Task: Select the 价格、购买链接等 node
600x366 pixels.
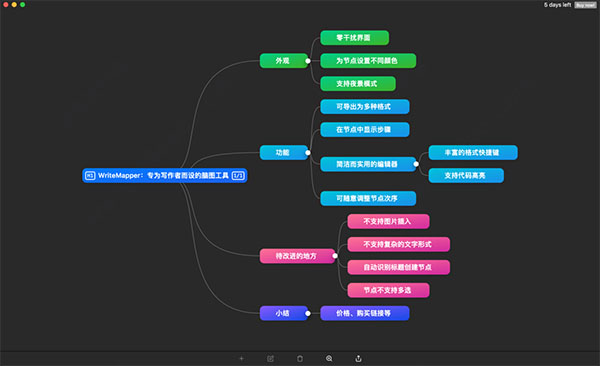Action: tap(365, 313)
